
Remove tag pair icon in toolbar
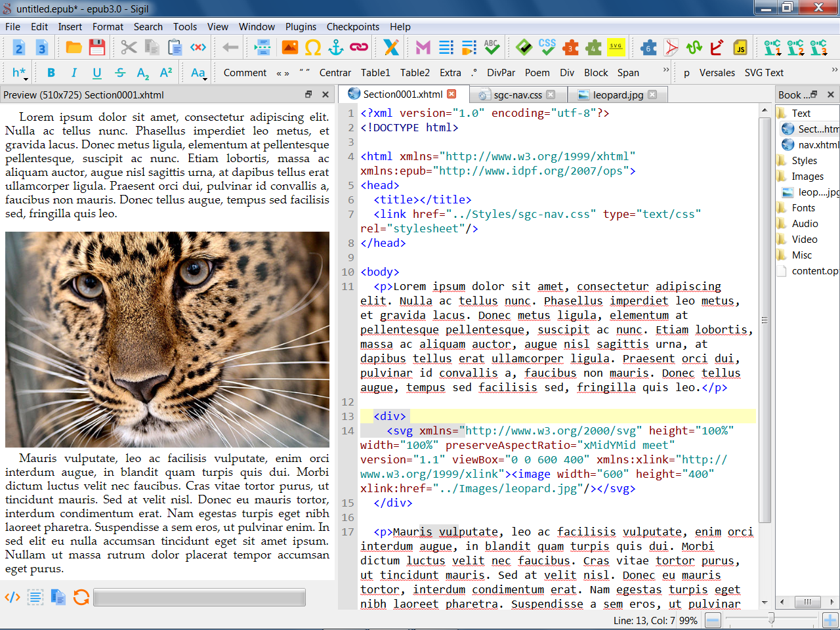pyautogui.click(x=198, y=47)
